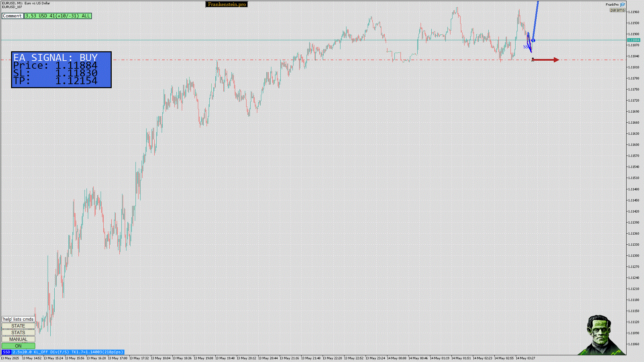Click the STATS button

pos(18,333)
